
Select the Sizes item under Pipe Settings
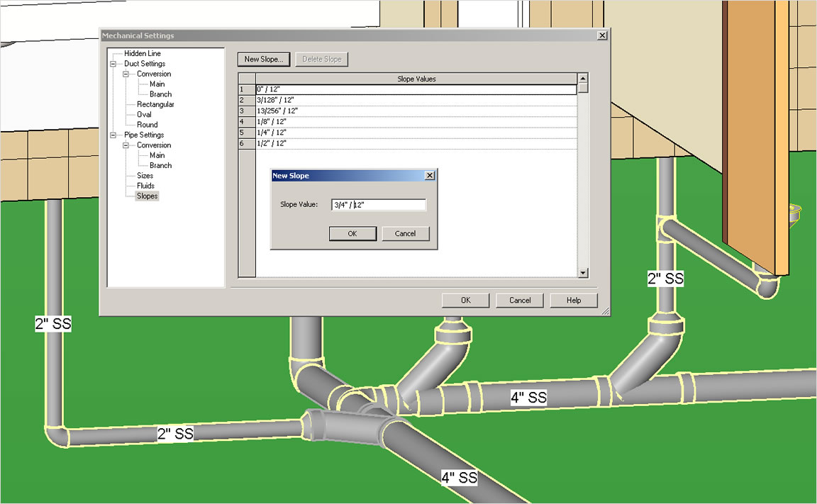[x=145, y=176]
